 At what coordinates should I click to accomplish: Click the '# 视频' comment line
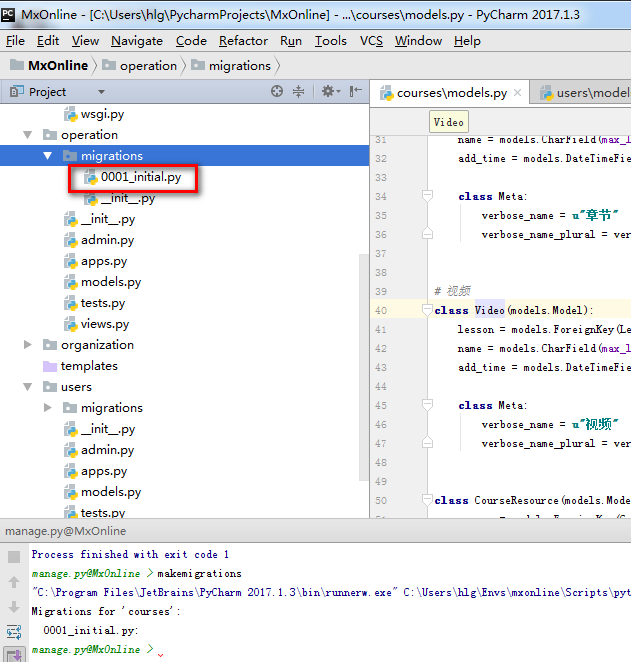(x=452, y=291)
